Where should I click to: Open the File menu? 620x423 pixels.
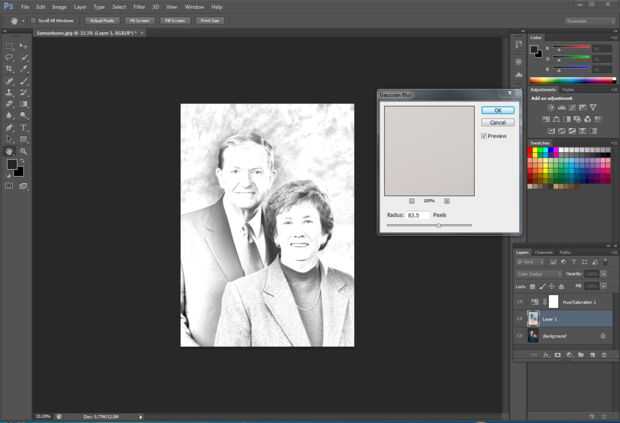coord(25,7)
